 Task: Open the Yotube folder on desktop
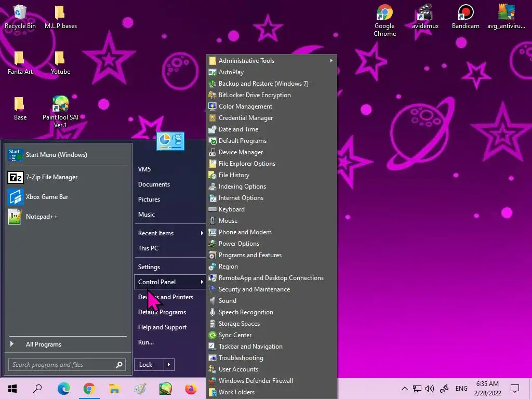60,63
